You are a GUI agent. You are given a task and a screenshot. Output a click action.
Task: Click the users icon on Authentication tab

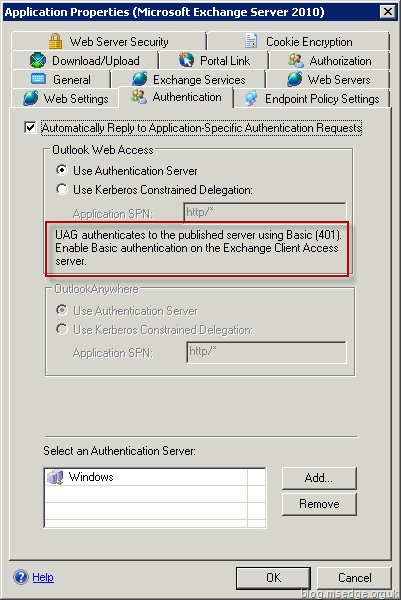tap(139, 96)
